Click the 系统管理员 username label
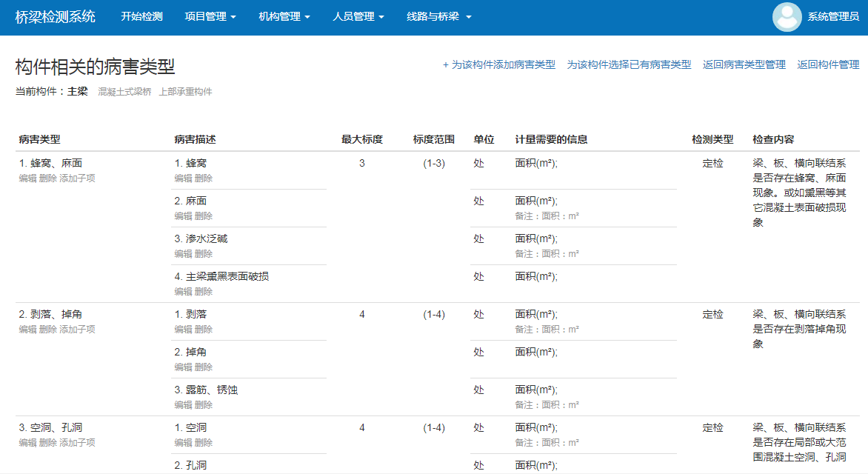The height and width of the screenshot is (474, 868). 833,17
